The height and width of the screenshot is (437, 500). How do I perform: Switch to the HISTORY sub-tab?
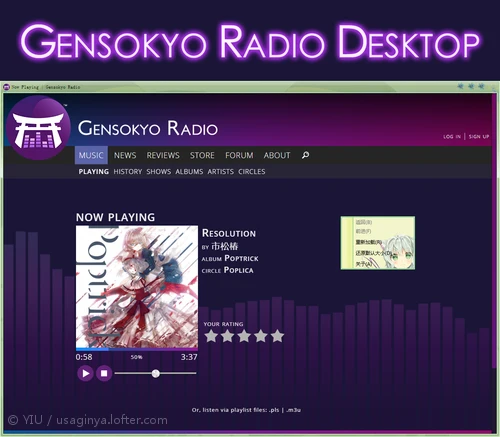128,172
